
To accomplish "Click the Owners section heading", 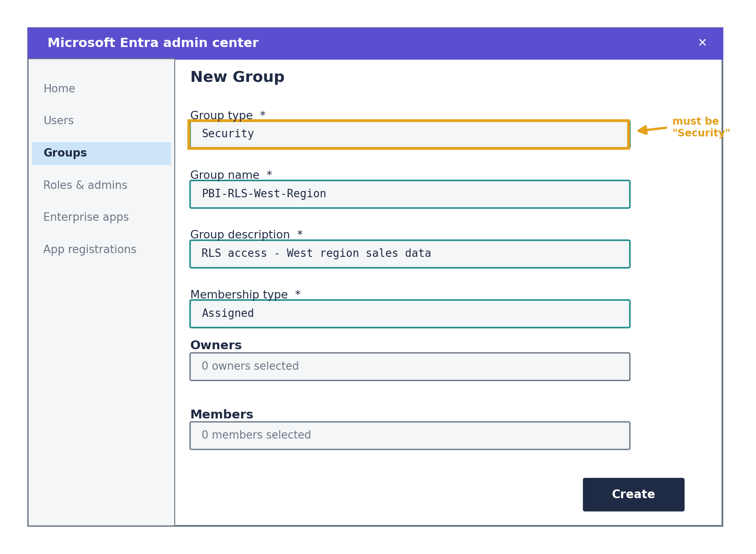I will click(x=216, y=345).
